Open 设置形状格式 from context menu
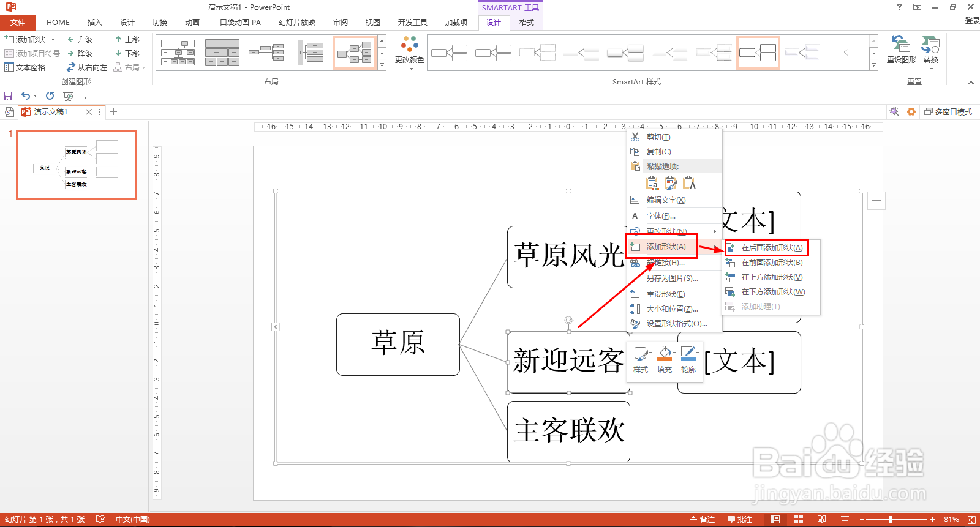Image resolution: width=980 pixels, height=527 pixels. (674, 324)
